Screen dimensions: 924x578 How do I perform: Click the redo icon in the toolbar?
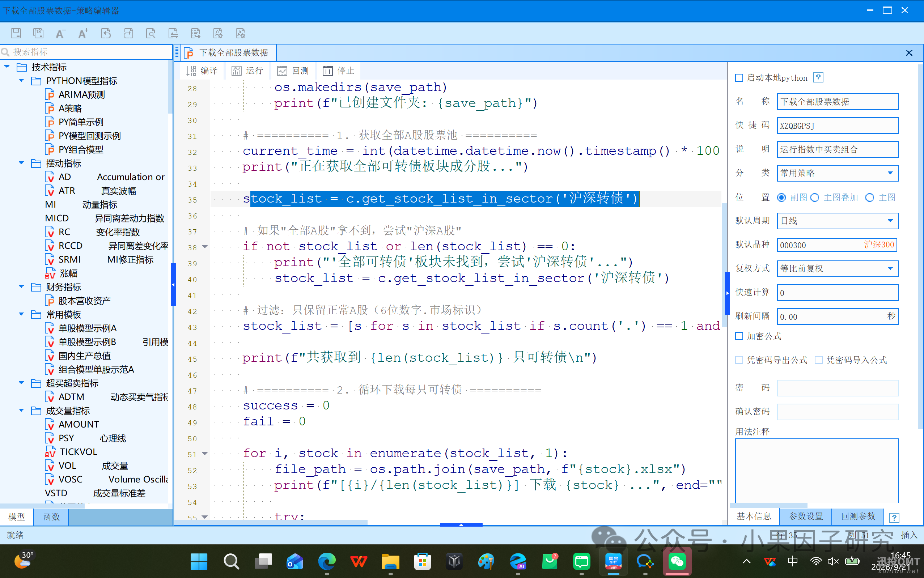pyautogui.click(x=128, y=33)
